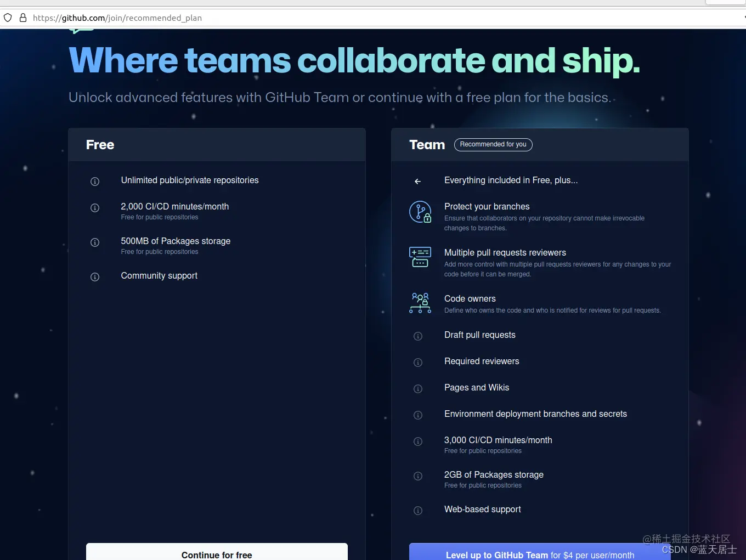Click Everything included in Free, plus... text
The image size is (746, 560).
click(x=511, y=180)
